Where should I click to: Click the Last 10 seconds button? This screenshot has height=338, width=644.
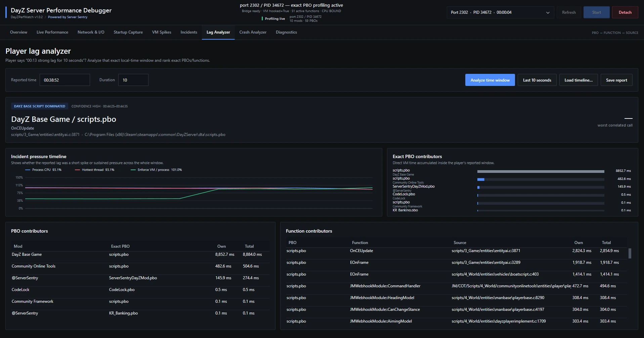(537, 80)
